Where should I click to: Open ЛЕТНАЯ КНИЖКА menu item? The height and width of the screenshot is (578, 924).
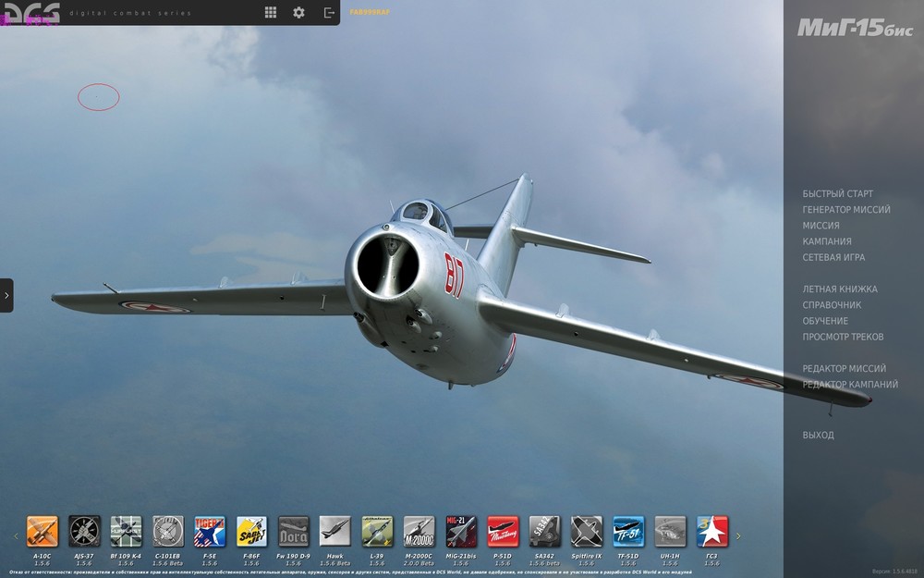(840, 289)
